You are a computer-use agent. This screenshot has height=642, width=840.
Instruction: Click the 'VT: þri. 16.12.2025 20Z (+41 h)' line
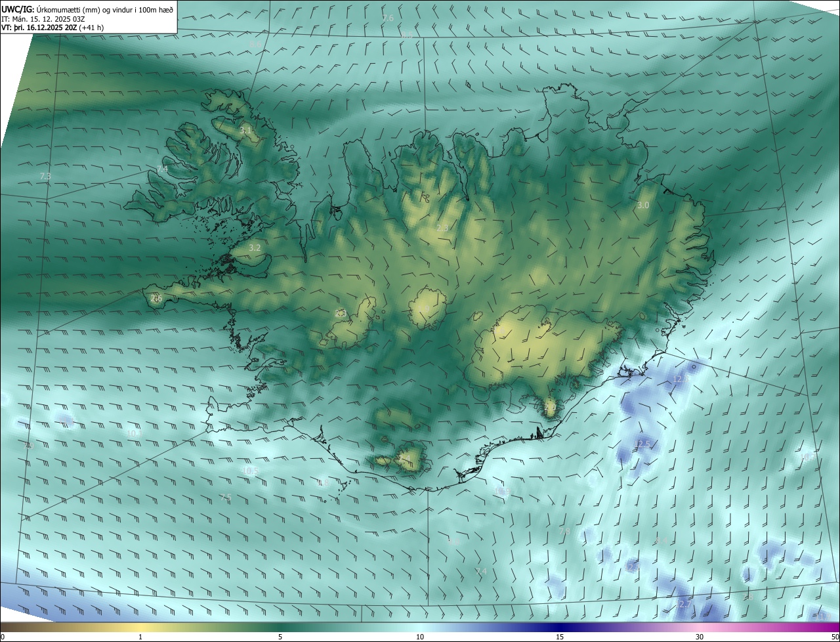[52, 28]
